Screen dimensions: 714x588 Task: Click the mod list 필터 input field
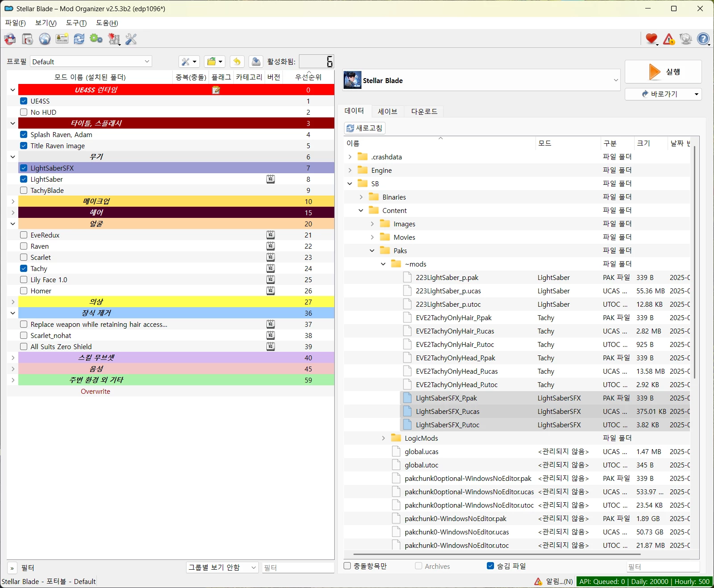point(298,567)
